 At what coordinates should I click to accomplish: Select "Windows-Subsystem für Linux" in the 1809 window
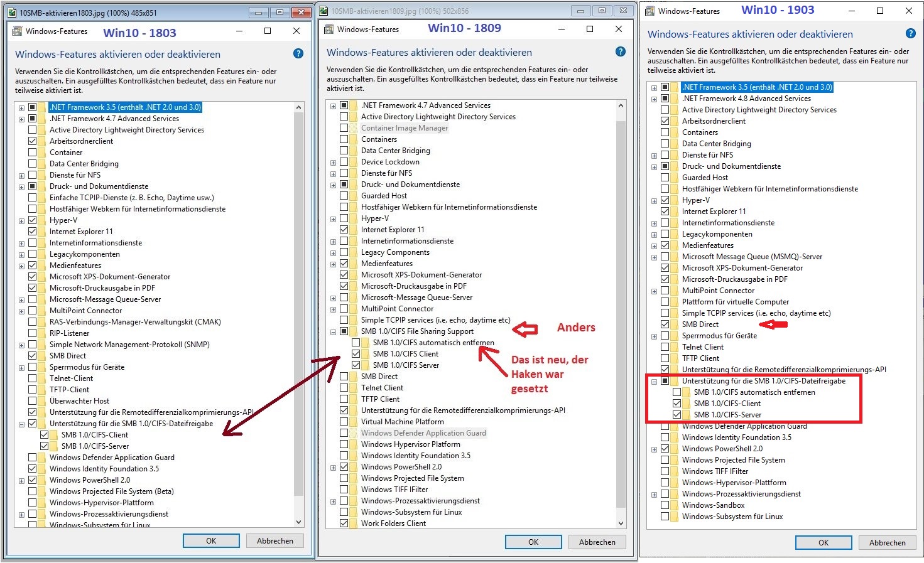click(x=411, y=512)
